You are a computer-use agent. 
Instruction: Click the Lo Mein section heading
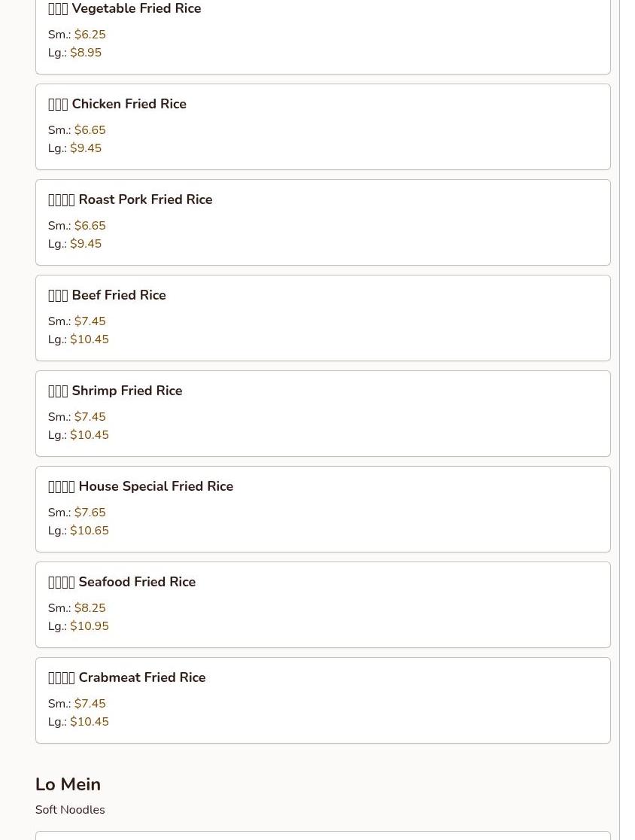[68, 784]
